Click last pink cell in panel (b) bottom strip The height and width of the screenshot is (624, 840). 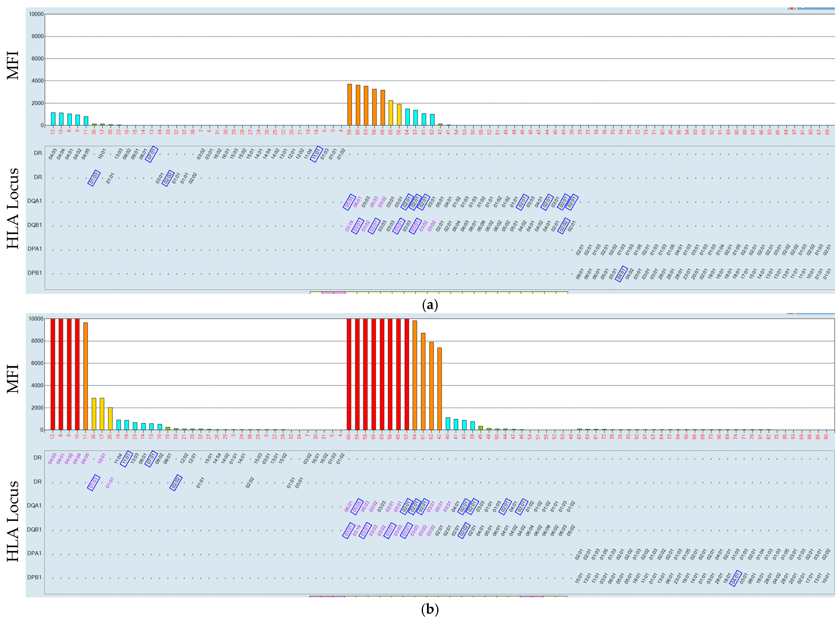pos(537,596)
